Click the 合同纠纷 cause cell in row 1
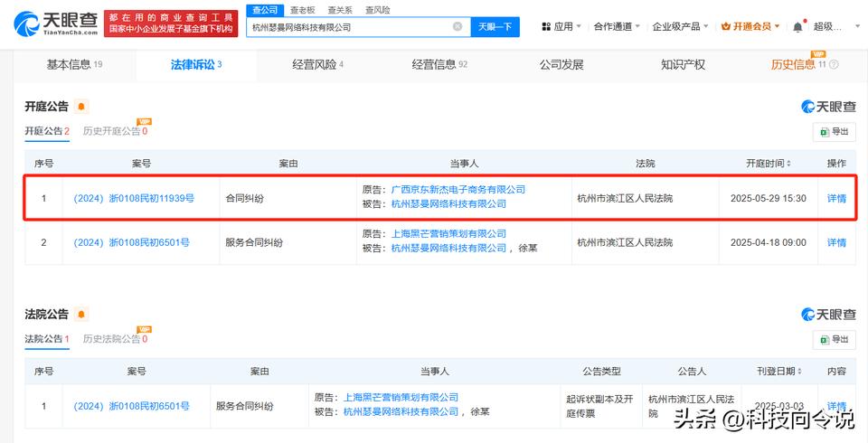 tap(245, 198)
